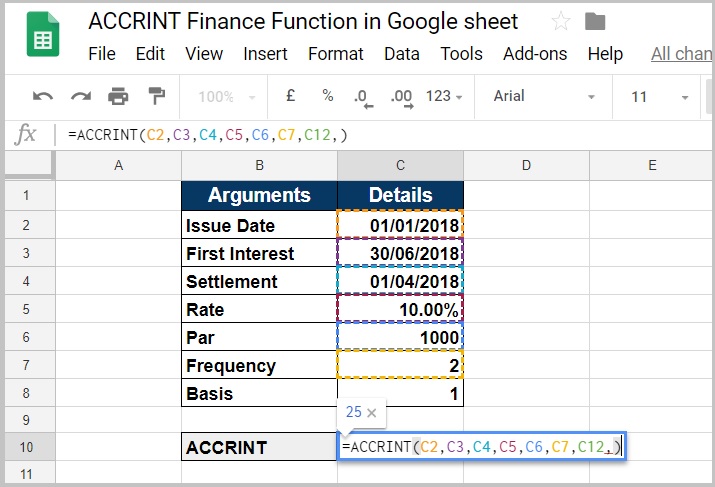Screen dimensions: 715x487
Task: Open the Add-ons menu
Action: click(x=535, y=54)
